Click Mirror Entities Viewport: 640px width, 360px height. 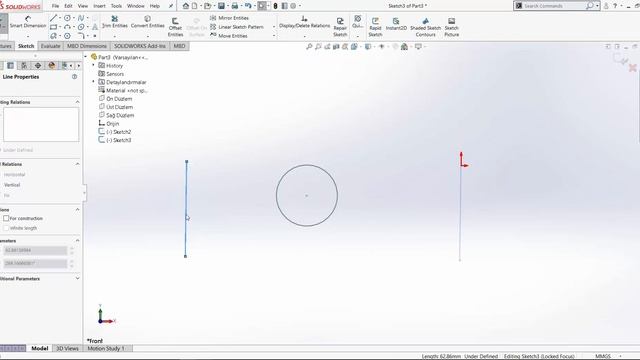229,18
